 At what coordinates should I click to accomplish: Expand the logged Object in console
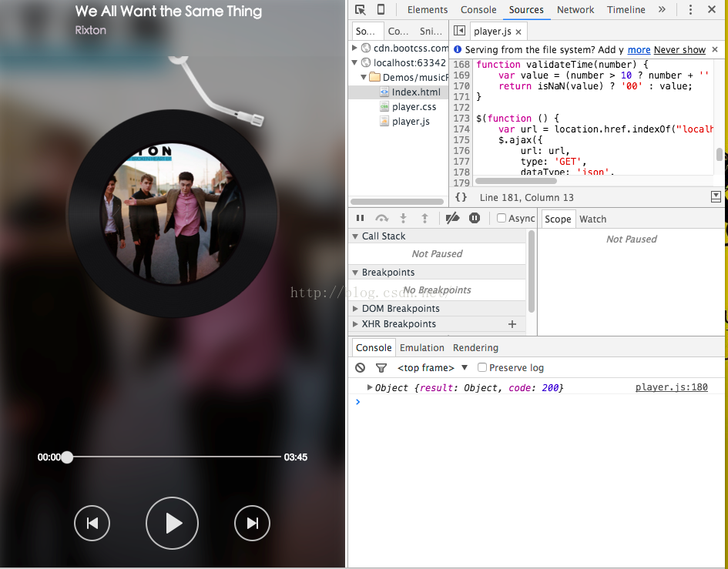[x=370, y=387]
